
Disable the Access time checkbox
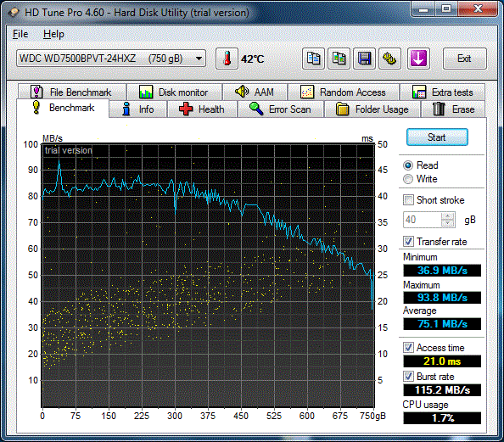pos(408,348)
